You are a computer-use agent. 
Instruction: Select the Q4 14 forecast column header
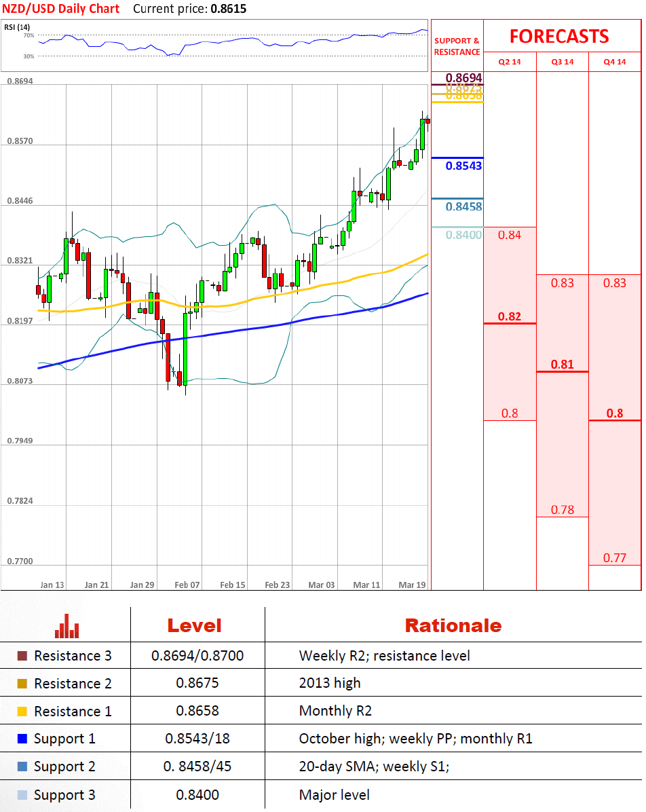tap(615, 62)
